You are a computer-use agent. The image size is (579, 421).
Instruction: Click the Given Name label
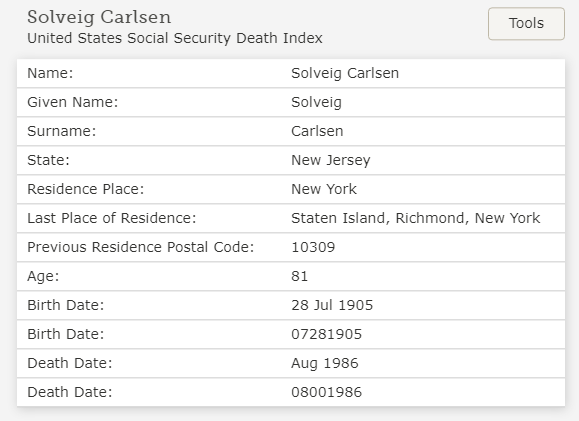coord(73,102)
